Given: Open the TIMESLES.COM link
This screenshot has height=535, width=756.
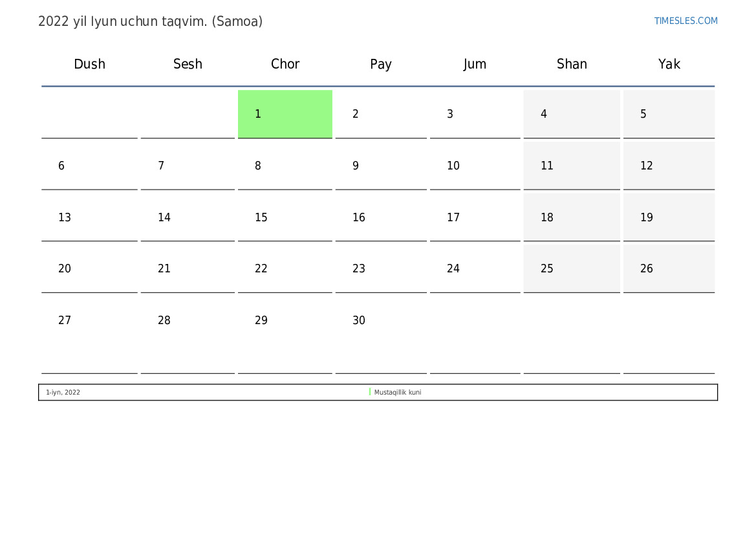Looking at the screenshot, I should (x=686, y=21).
